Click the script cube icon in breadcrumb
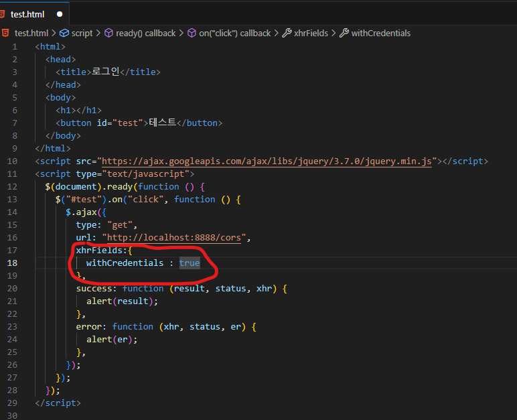The height and width of the screenshot is (420, 517). click(64, 33)
